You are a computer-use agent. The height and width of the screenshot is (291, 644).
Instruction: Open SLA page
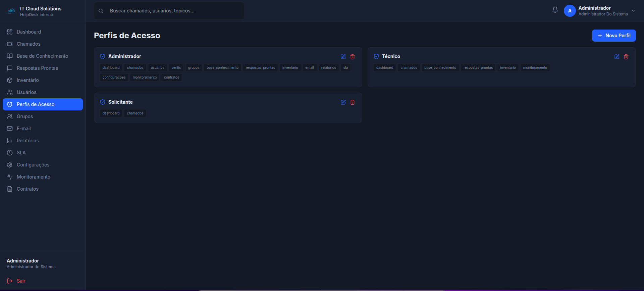point(43,153)
